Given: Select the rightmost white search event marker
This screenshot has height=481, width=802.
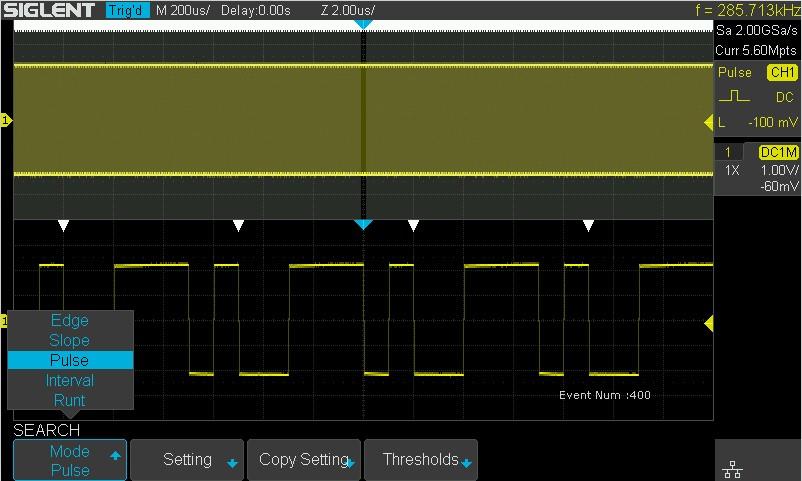Looking at the screenshot, I should pyautogui.click(x=588, y=226).
